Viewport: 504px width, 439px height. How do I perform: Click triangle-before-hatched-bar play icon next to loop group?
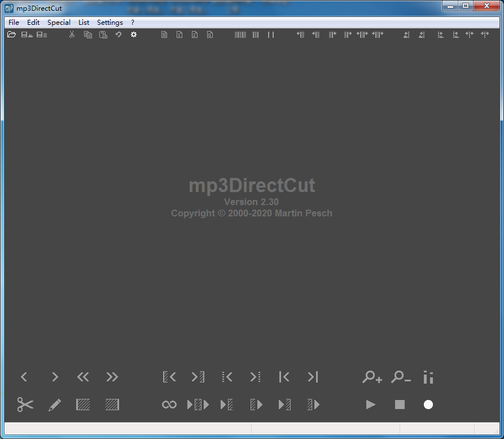[x=227, y=405]
